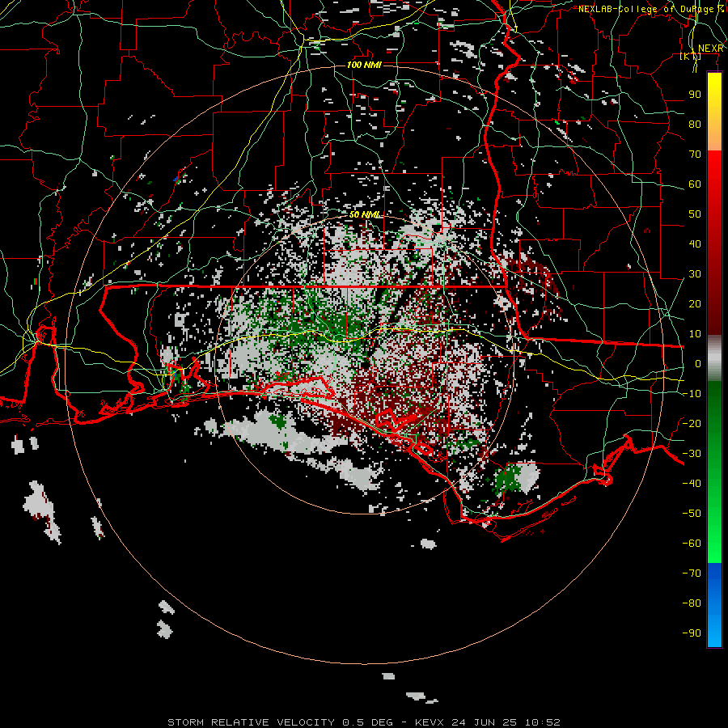Click the positive 60 scale value
728x728 pixels.
point(695,184)
